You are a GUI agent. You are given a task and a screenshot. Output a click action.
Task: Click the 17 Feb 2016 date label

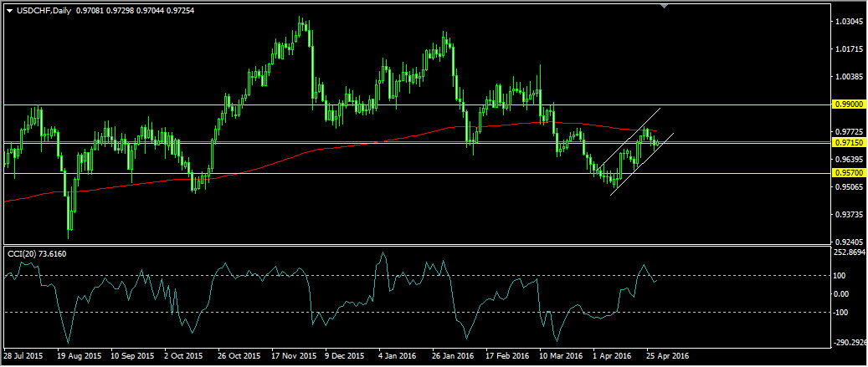pyautogui.click(x=506, y=356)
